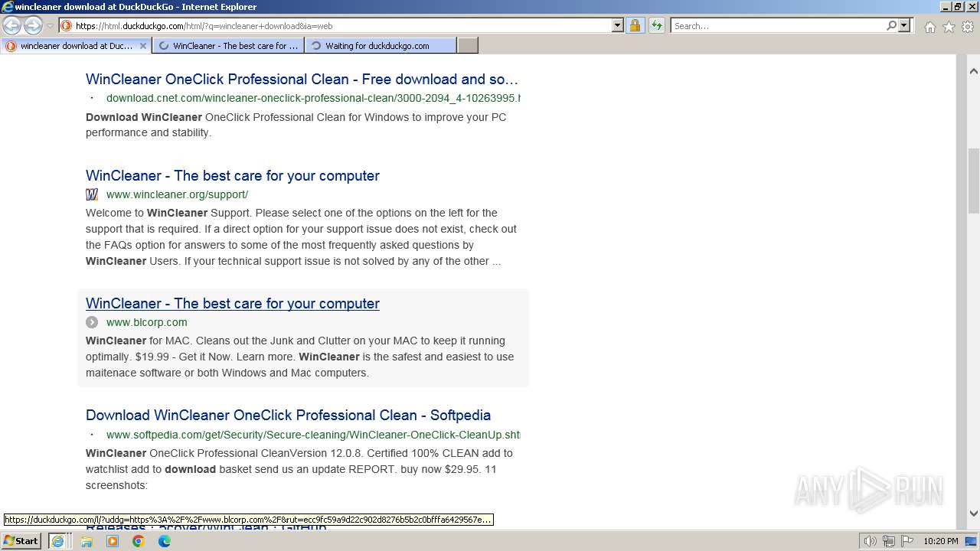Open the Favorites star icon
The width and height of the screenshot is (980, 551).
pyautogui.click(x=949, y=27)
